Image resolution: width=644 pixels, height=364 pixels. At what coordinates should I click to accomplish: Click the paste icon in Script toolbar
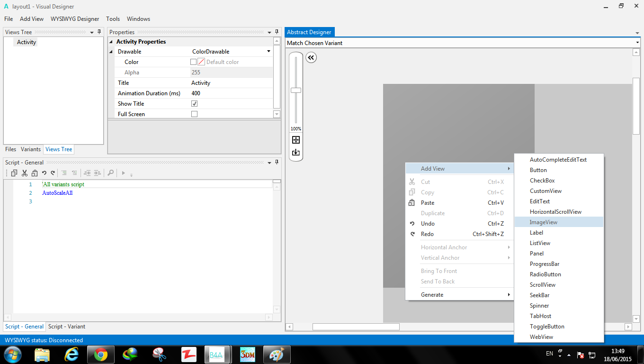click(34, 173)
